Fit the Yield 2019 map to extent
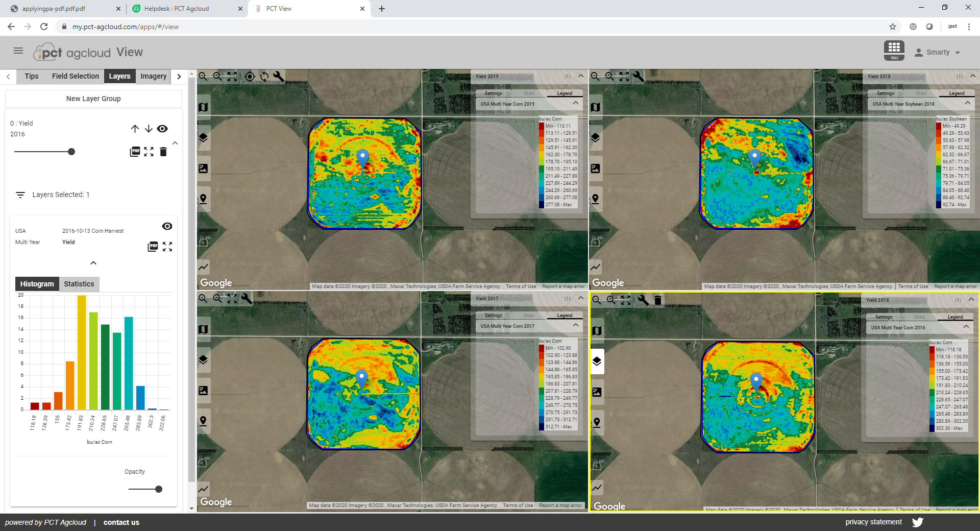Viewport: 980px width, 531px height. pyautogui.click(x=232, y=77)
